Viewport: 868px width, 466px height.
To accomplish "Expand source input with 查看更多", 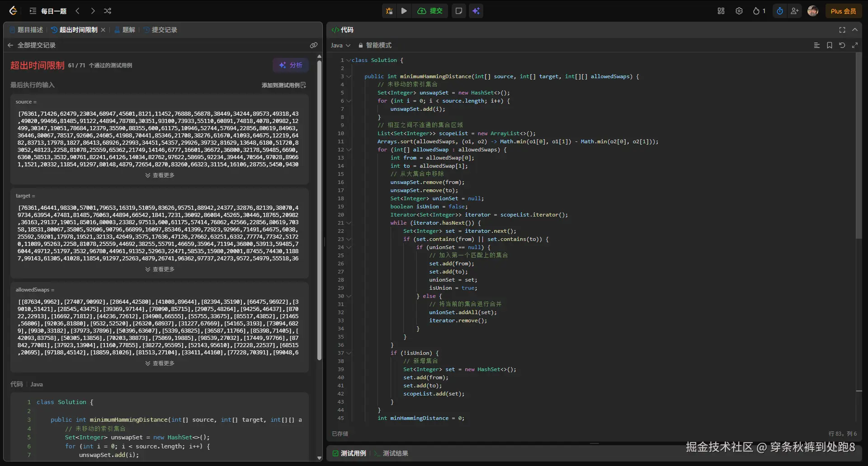I will pyautogui.click(x=160, y=175).
